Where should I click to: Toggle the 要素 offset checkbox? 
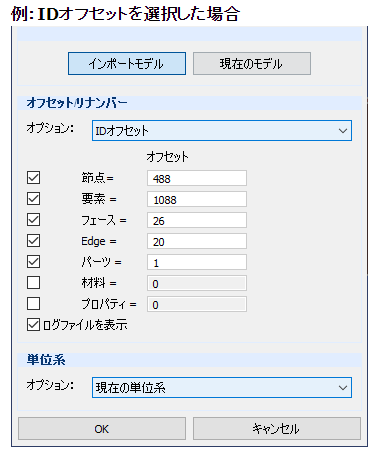[x=33, y=199]
